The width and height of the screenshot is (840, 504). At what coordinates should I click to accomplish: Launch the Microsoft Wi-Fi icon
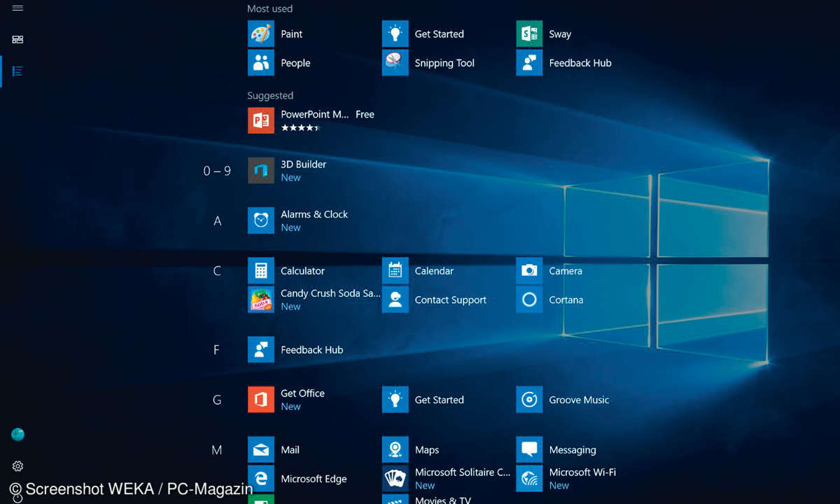(x=530, y=479)
